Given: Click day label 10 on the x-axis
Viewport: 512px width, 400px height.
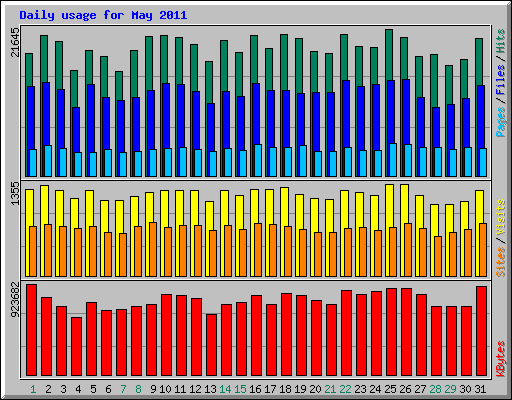Looking at the screenshot, I should click(165, 389).
